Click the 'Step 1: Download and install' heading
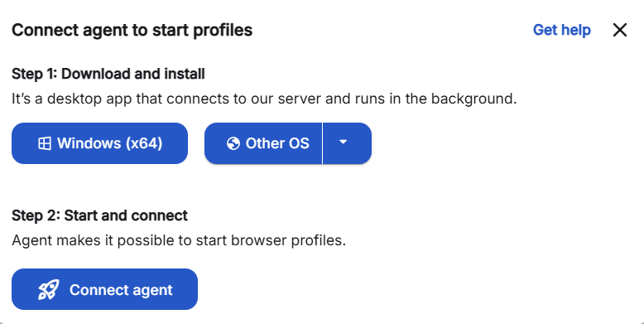644x324 pixels. point(108,74)
